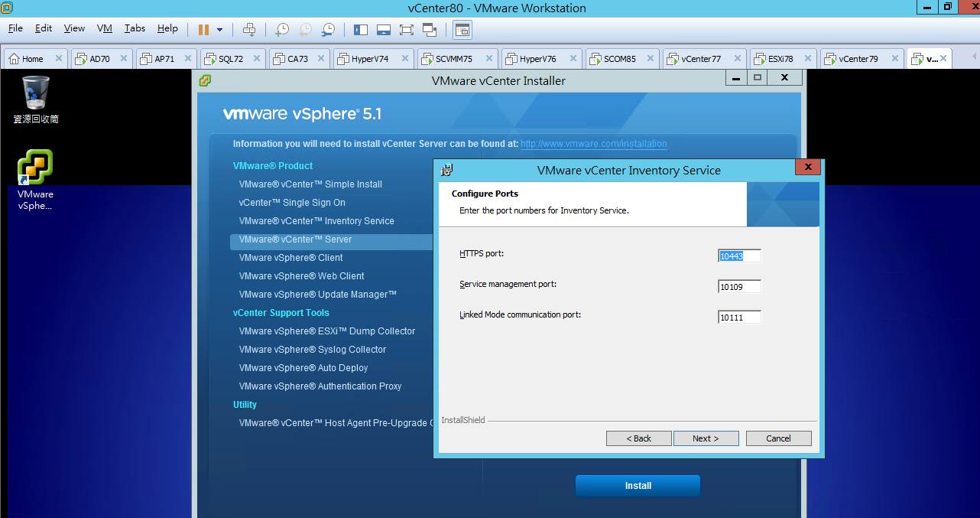This screenshot has width=980, height=518.
Task: Select vCenter Single Sign On
Action: pos(292,203)
